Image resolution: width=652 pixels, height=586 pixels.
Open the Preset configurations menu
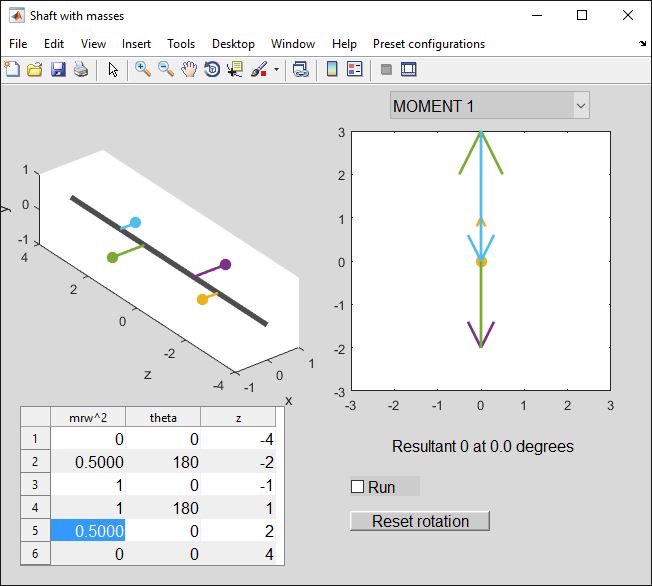pos(428,44)
